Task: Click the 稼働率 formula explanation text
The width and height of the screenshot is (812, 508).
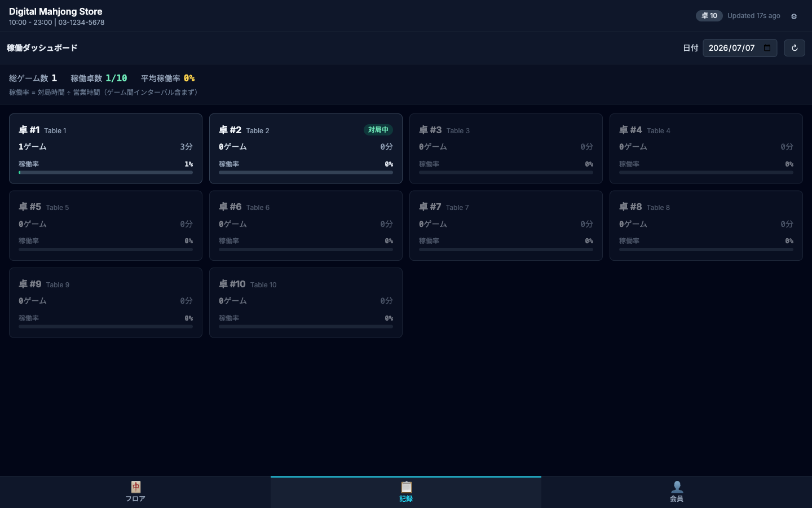Action: pyautogui.click(x=105, y=92)
